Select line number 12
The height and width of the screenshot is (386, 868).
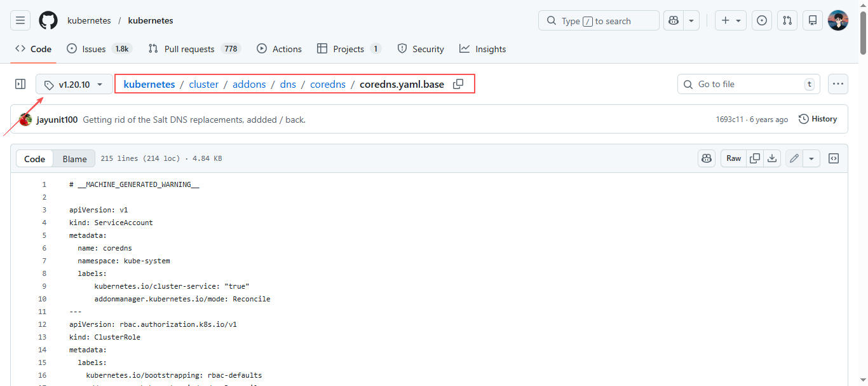[42, 324]
